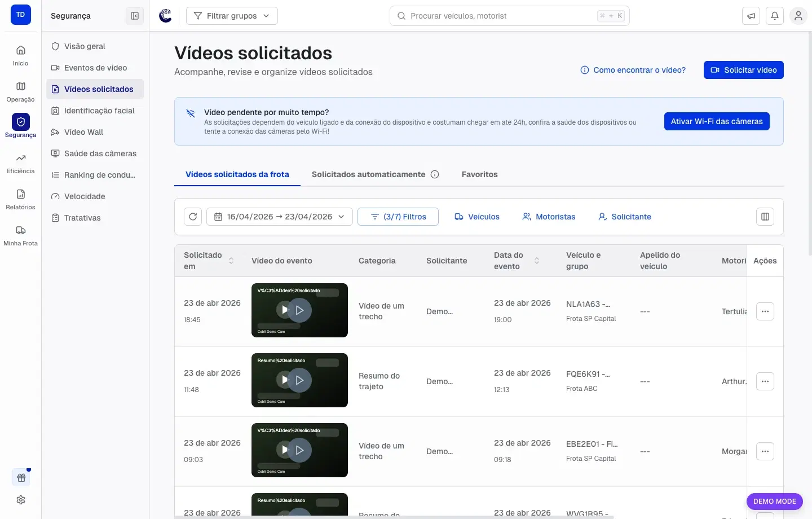
Task: Click motorista Tertulia cell
Action: (x=734, y=311)
